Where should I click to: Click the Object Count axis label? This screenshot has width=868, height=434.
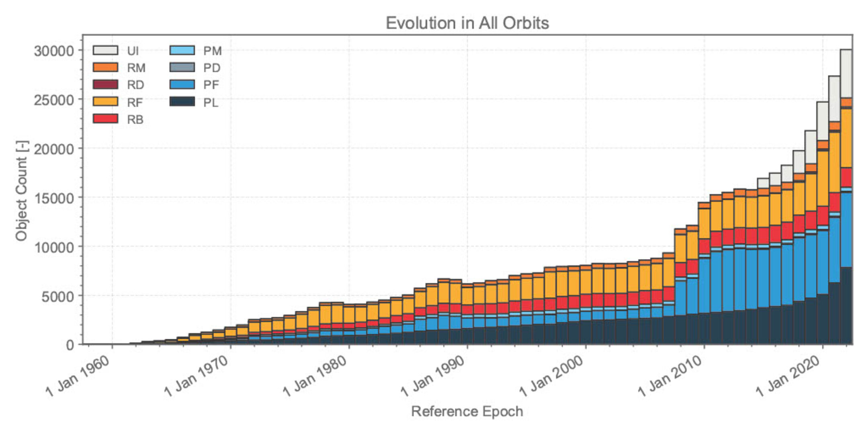tap(22, 190)
